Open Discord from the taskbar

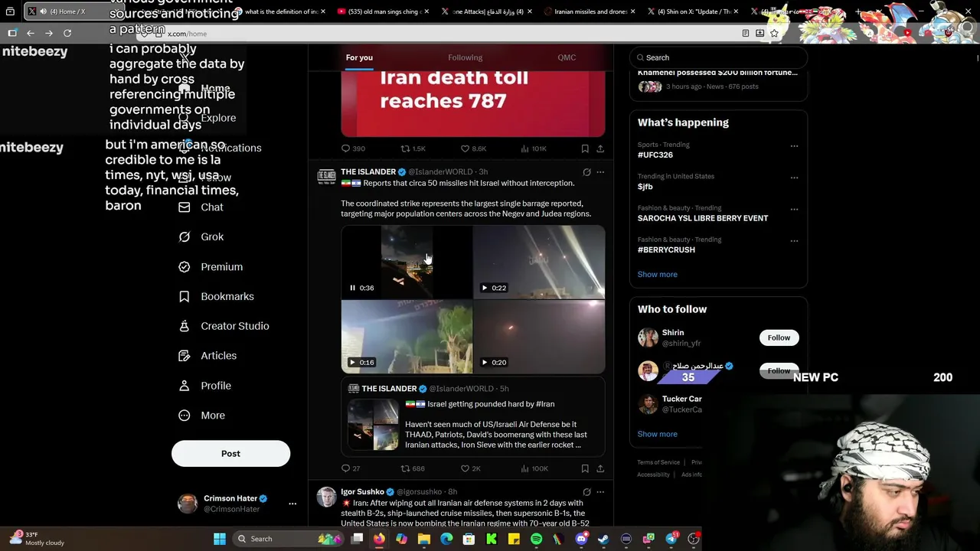[581, 539]
